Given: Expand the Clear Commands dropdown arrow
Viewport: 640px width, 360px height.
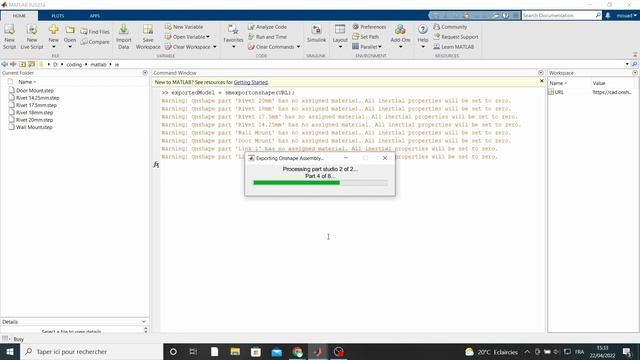Looking at the screenshot, I should tap(298, 47).
